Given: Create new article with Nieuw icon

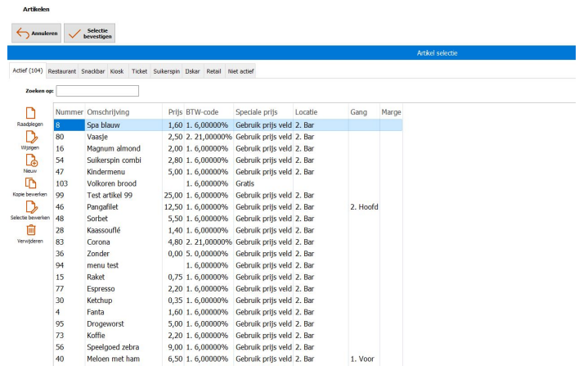Looking at the screenshot, I should 30,160.
